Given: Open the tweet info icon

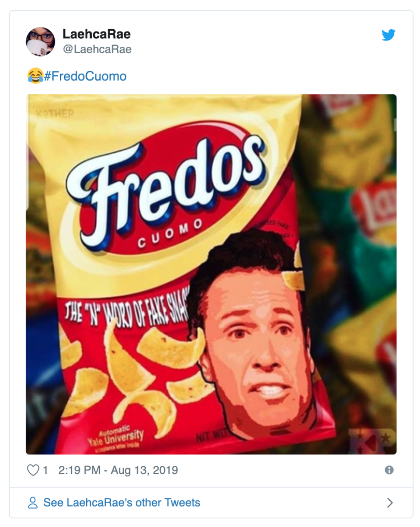Looking at the screenshot, I should point(389,470).
